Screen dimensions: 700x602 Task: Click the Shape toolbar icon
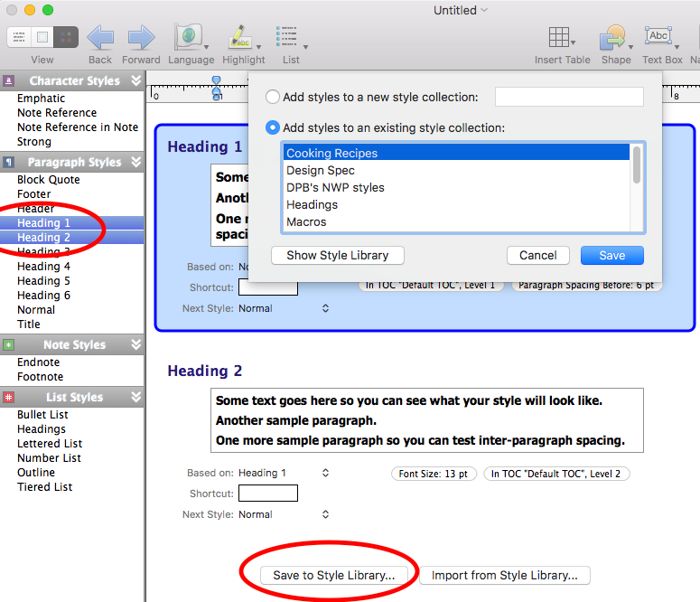pos(614,38)
